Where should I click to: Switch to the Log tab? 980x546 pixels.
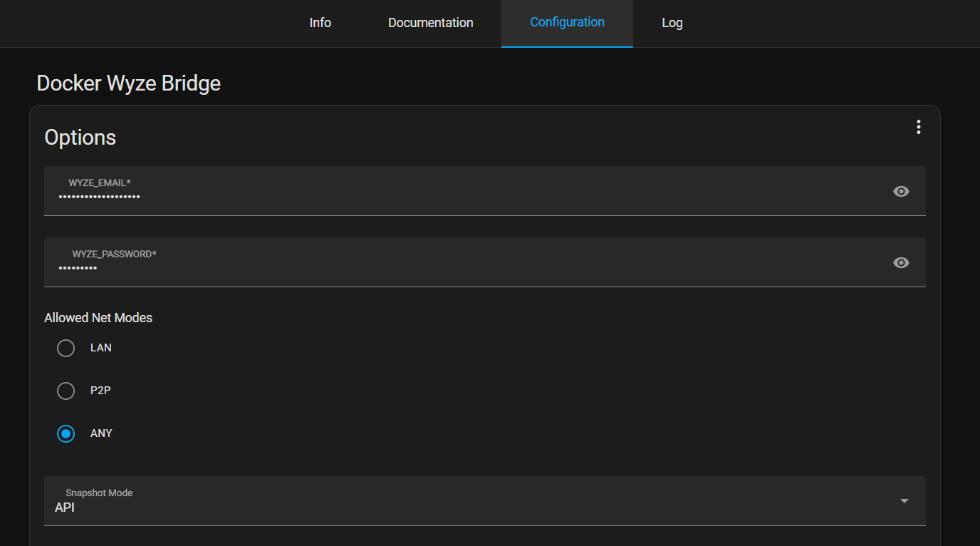tap(672, 23)
